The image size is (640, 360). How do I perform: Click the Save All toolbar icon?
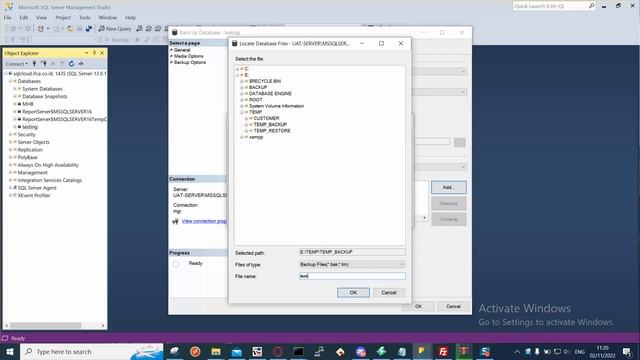89,29
